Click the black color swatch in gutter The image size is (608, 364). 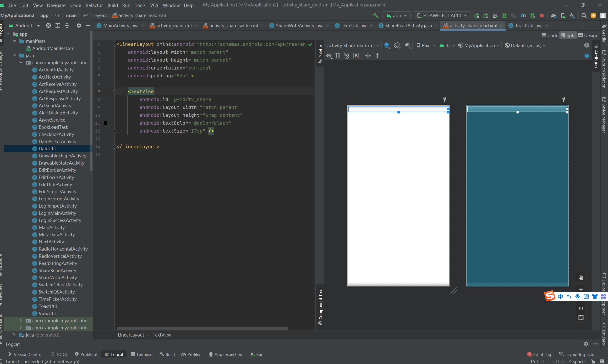[x=105, y=123]
